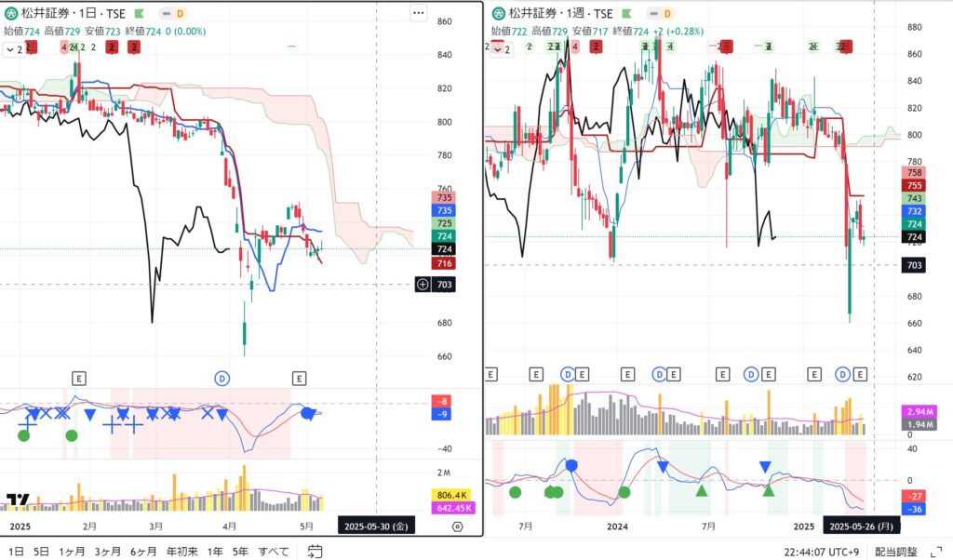953x560 pixels.
Task: Click the green flag icon on weekly chart
Action: tap(626, 13)
